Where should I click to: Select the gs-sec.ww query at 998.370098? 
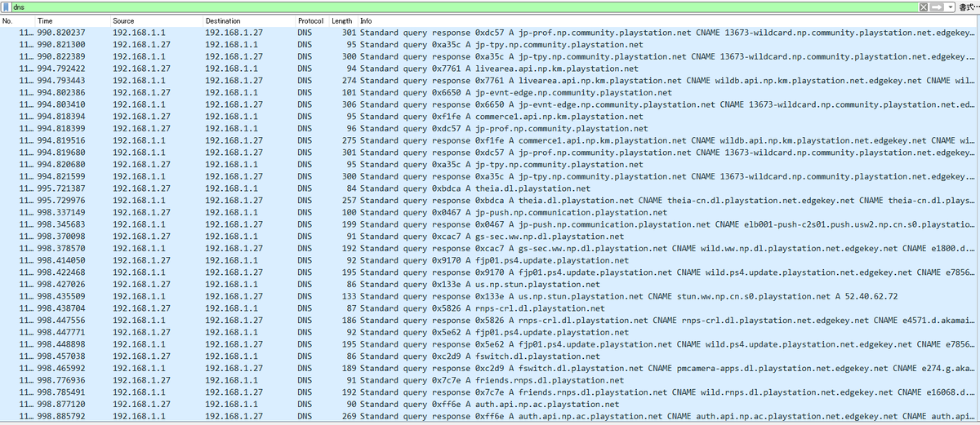point(487,236)
